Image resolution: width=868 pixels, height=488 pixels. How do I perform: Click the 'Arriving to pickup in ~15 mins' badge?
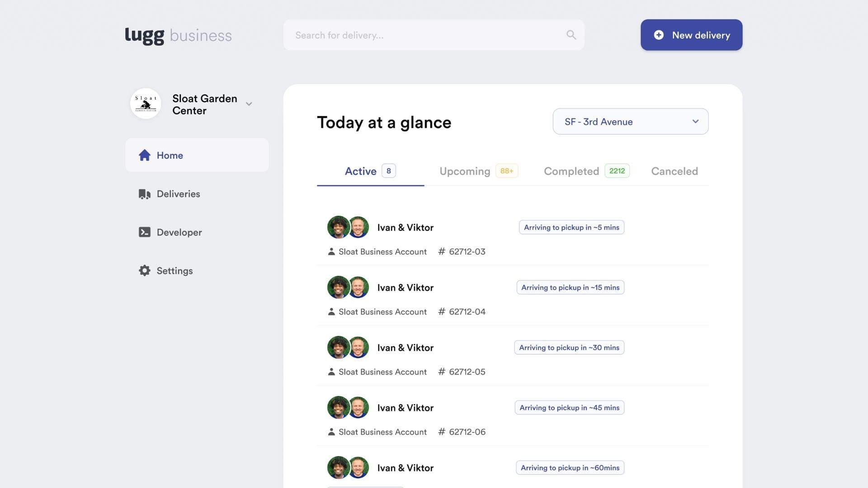570,287
